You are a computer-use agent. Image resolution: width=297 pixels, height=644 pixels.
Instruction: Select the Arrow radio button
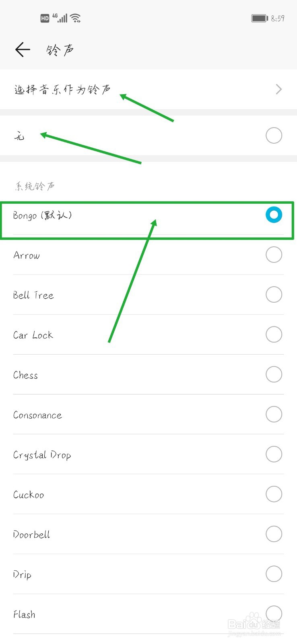[274, 254]
